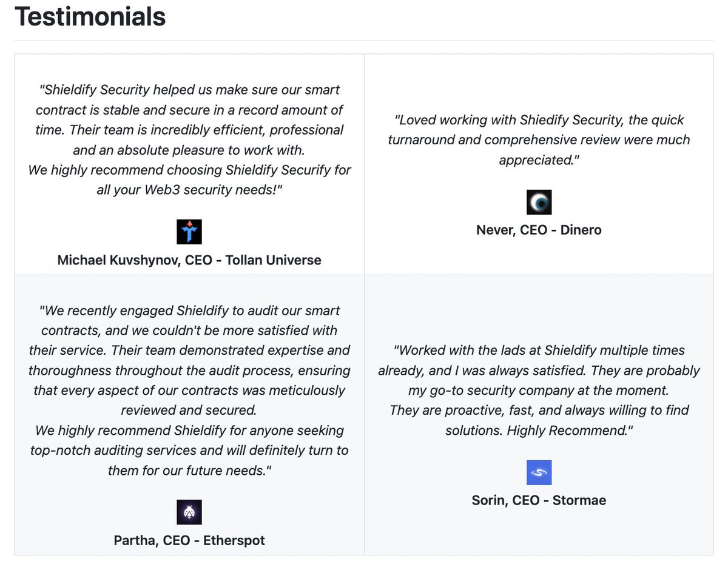Click the Testimonials heading
The height and width of the screenshot is (570, 728).
[x=90, y=16]
